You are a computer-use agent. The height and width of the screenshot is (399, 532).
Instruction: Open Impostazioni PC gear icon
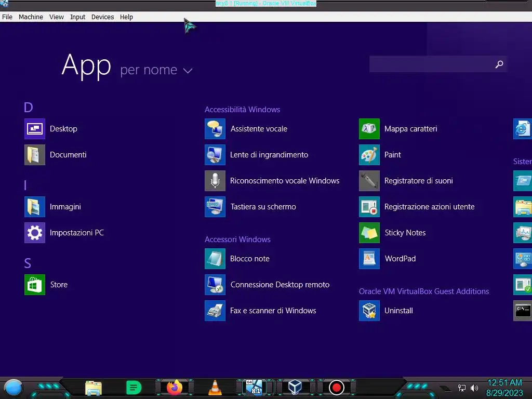pos(35,233)
